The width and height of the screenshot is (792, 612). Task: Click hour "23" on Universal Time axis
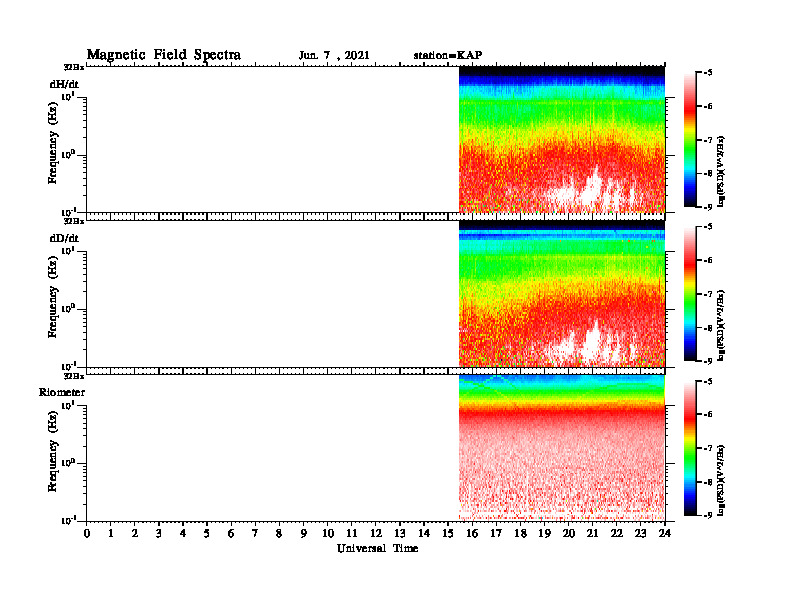(641, 534)
